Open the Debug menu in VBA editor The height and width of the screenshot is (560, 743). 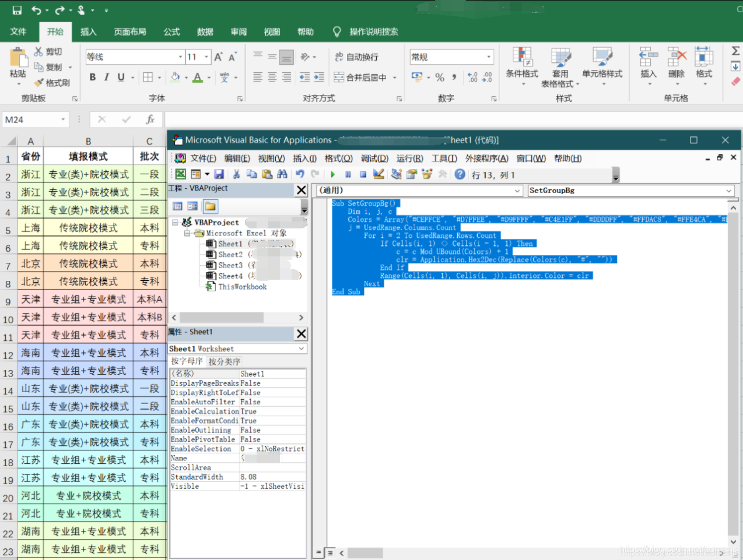374,159
